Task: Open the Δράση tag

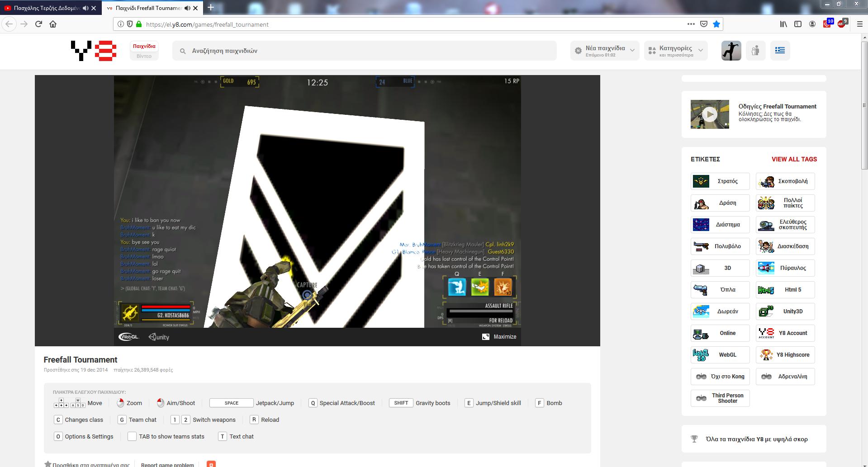Action: (720, 203)
